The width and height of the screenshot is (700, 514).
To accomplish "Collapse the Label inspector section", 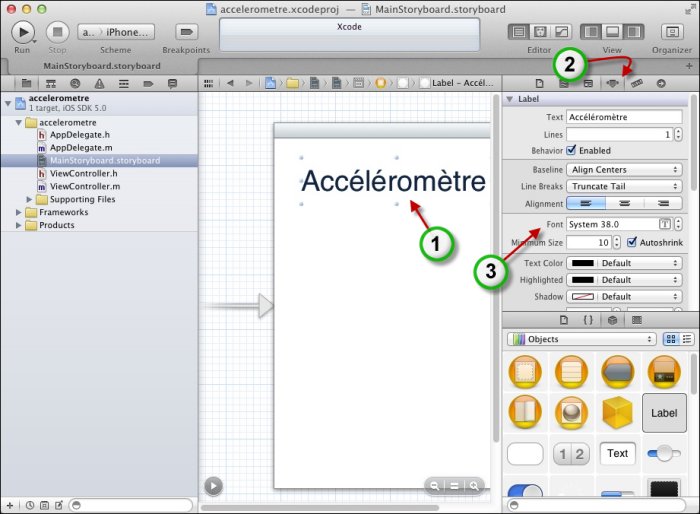I will coord(509,99).
